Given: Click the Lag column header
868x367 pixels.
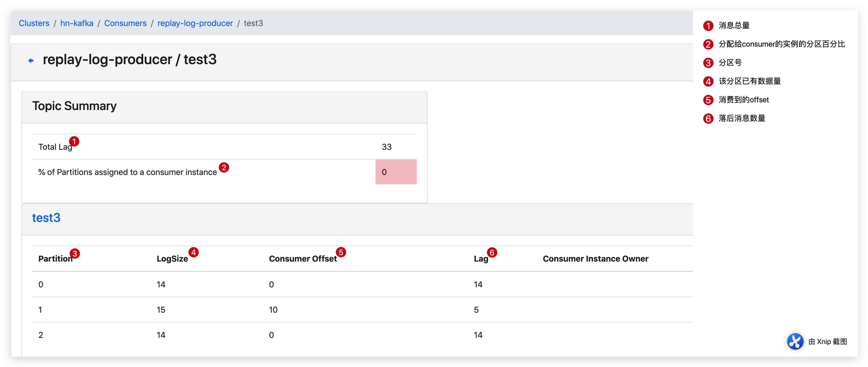Looking at the screenshot, I should pos(481,259).
